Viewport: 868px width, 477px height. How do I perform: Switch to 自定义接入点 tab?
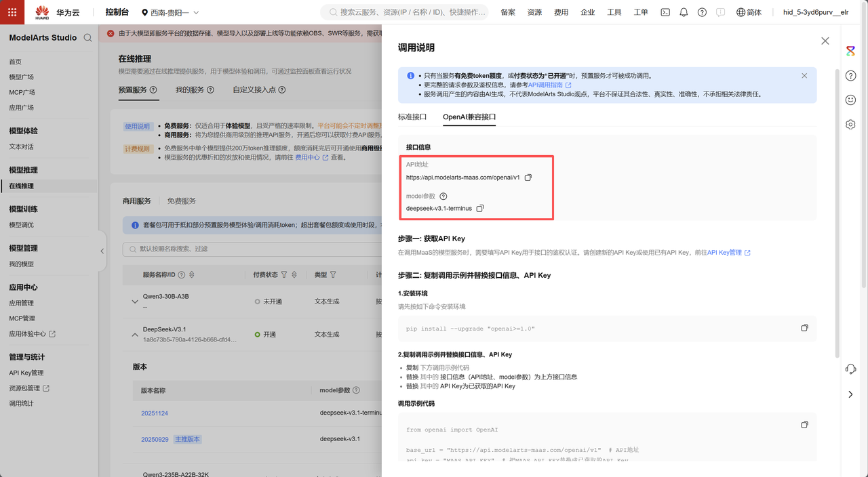coord(254,89)
